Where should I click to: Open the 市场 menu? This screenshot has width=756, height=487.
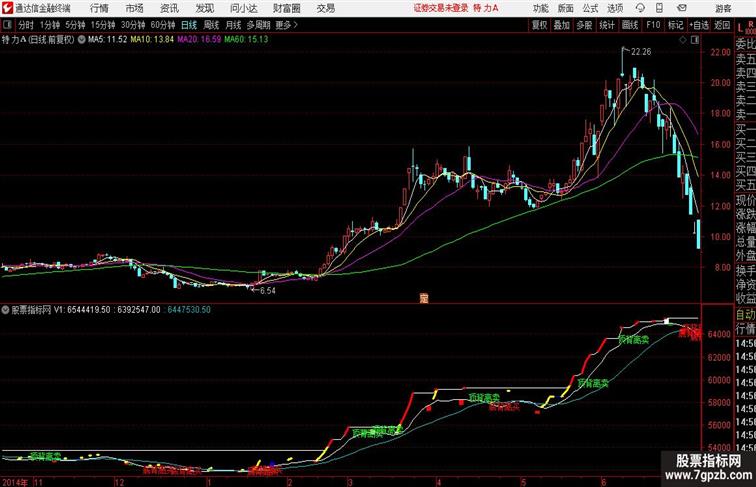(135, 8)
